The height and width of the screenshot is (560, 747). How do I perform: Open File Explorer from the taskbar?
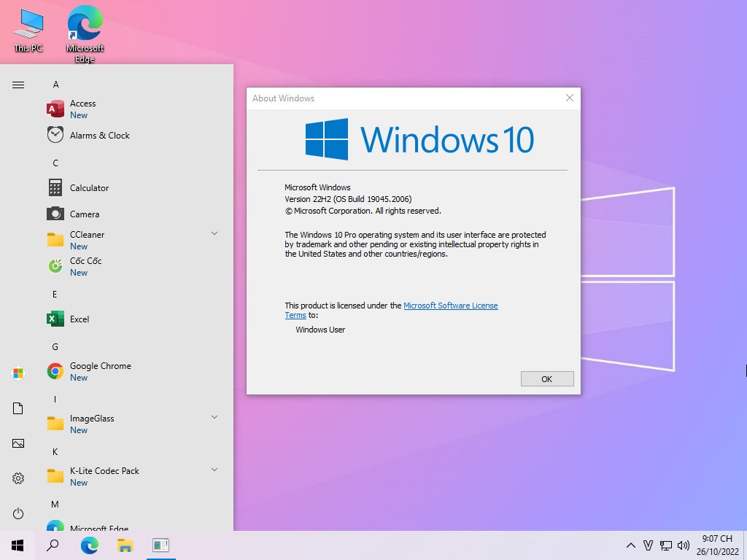tap(125, 545)
